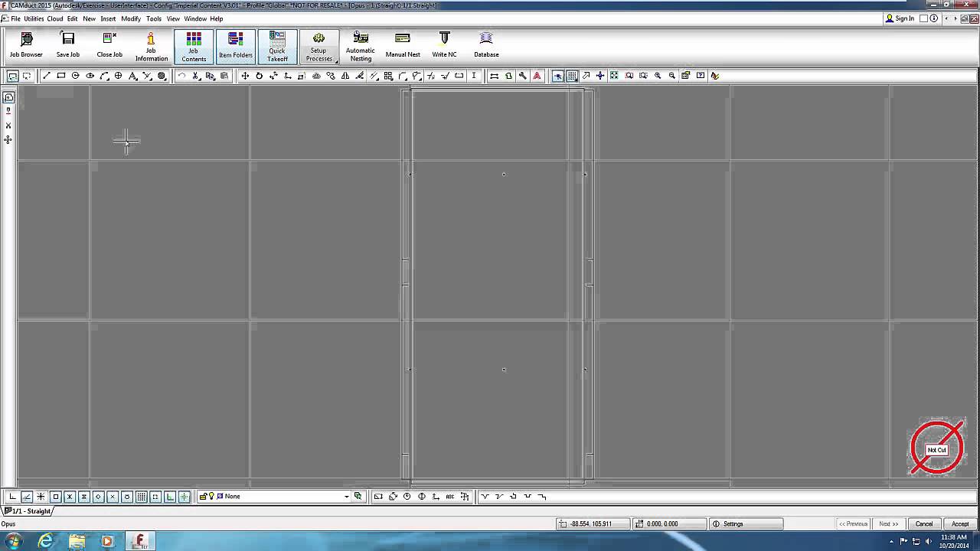
Task: Click the Save Job button
Action: click(67, 46)
